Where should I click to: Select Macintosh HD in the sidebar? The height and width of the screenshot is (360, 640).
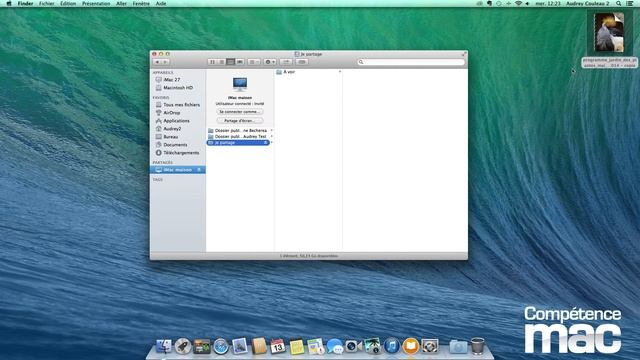click(178, 88)
